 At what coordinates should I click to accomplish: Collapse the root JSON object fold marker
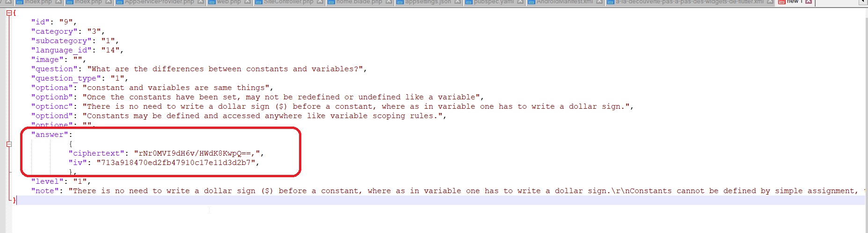[9, 13]
